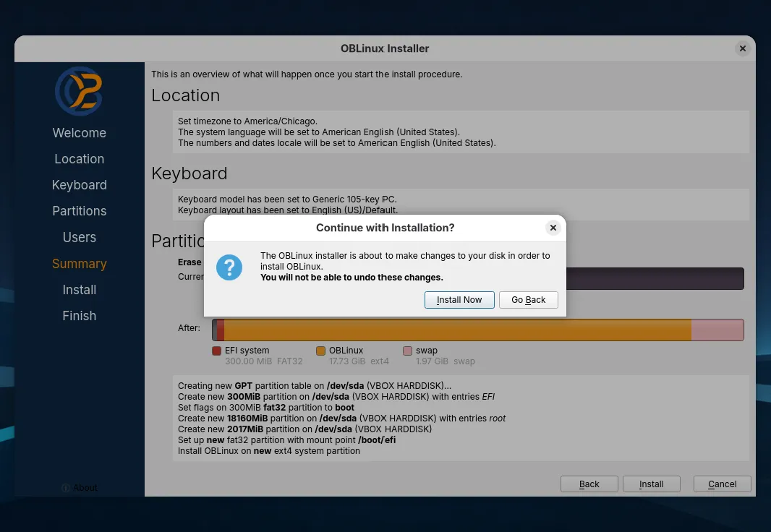Screen dimensions: 771x532
Task: Click the mount point /boot/efi line
Action: (x=286, y=439)
